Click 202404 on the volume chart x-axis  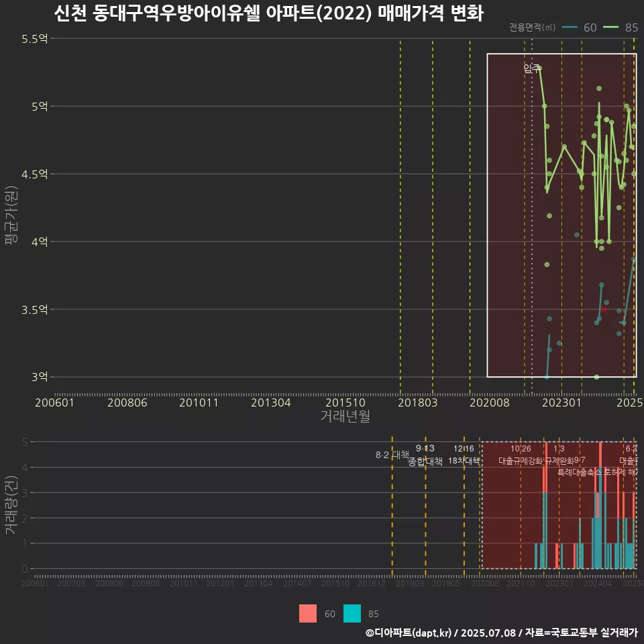pos(598,583)
